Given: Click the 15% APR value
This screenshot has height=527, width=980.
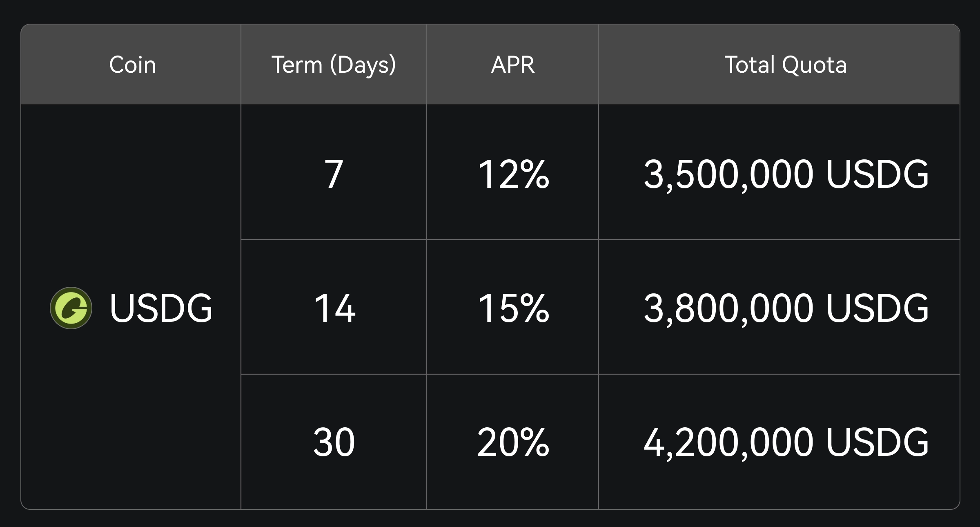Looking at the screenshot, I should pos(513,308).
